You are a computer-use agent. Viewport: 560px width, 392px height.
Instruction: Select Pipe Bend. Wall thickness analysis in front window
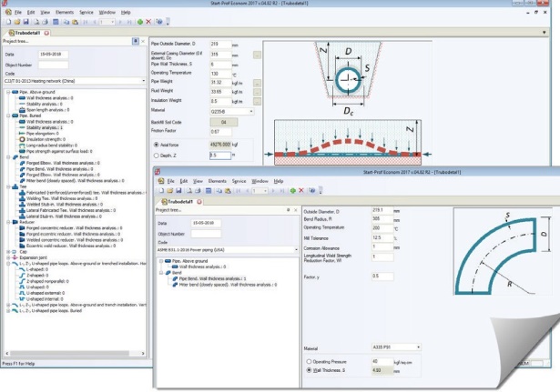(212, 279)
